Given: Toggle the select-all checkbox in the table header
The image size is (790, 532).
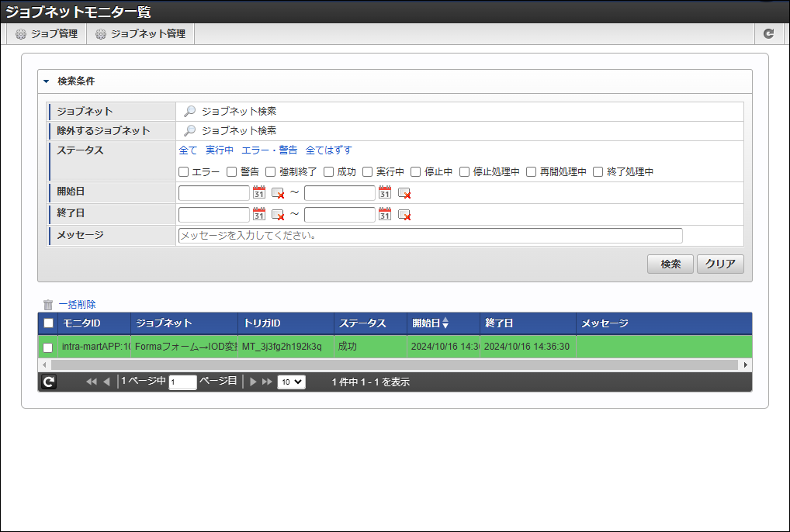Looking at the screenshot, I should [x=48, y=323].
